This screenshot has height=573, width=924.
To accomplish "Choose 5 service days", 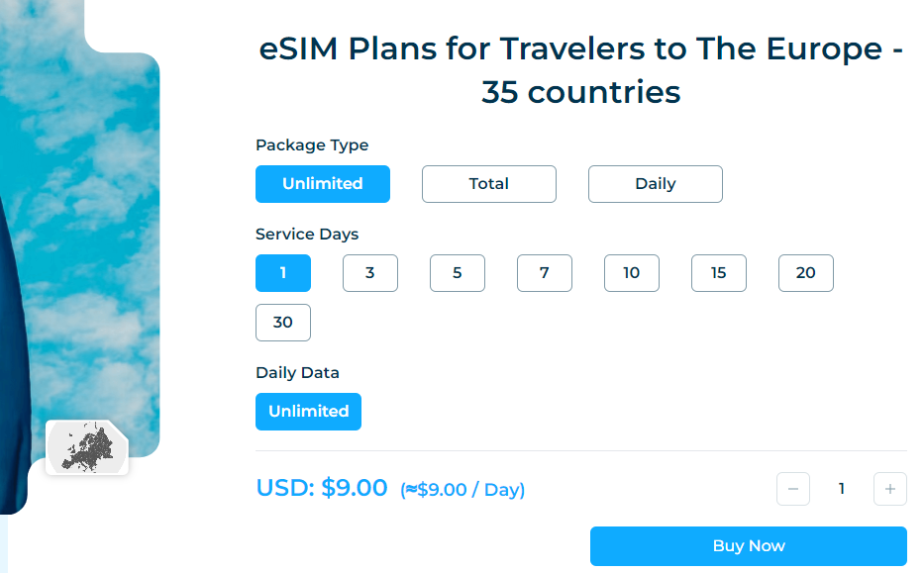I will click(x=458, y=273).
